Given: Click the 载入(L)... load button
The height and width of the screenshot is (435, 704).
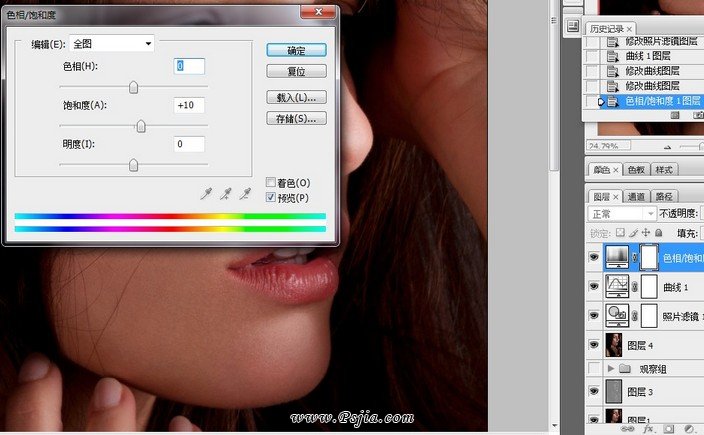Looking at the screenshot, I should coord(297,97).
